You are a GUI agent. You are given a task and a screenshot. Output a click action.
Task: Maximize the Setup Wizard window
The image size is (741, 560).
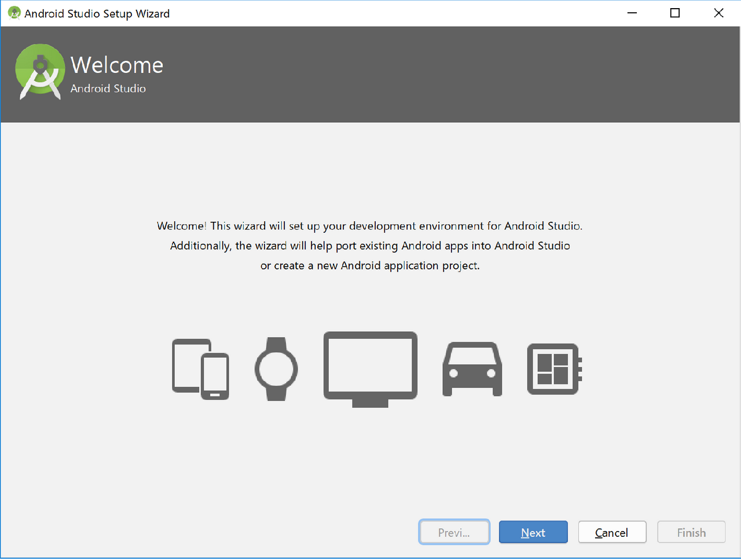coord(675,13)
